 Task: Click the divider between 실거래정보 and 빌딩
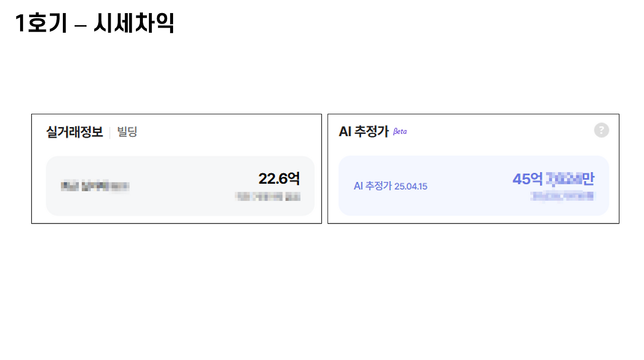(111, 132)
